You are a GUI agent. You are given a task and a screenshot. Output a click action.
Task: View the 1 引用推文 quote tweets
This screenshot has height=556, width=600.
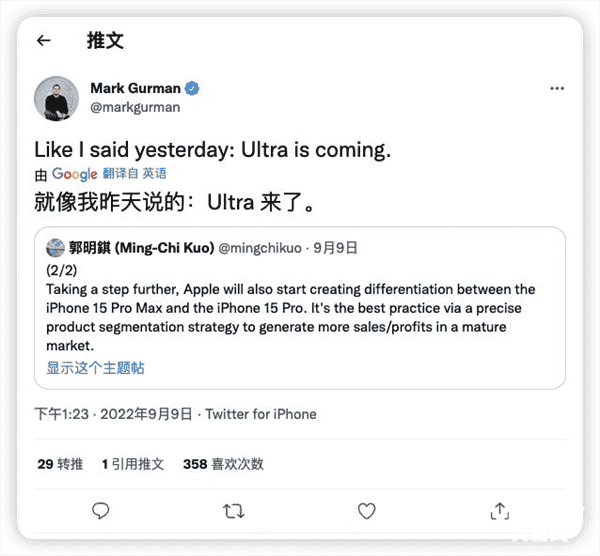coord(133,464)
